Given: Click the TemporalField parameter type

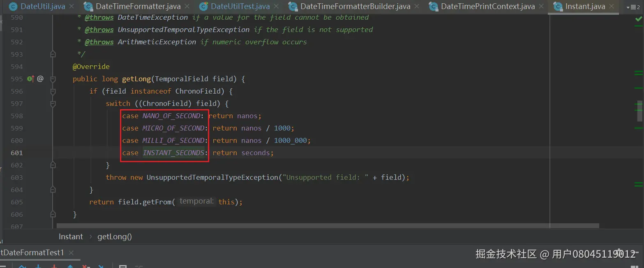Looking at the screenshot, I should [x=182, y=79].
